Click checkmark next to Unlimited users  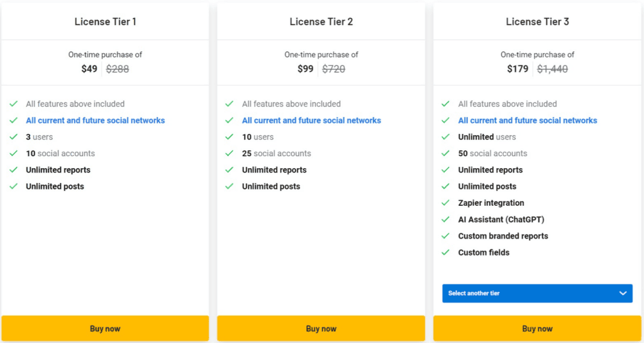[445, 137]
